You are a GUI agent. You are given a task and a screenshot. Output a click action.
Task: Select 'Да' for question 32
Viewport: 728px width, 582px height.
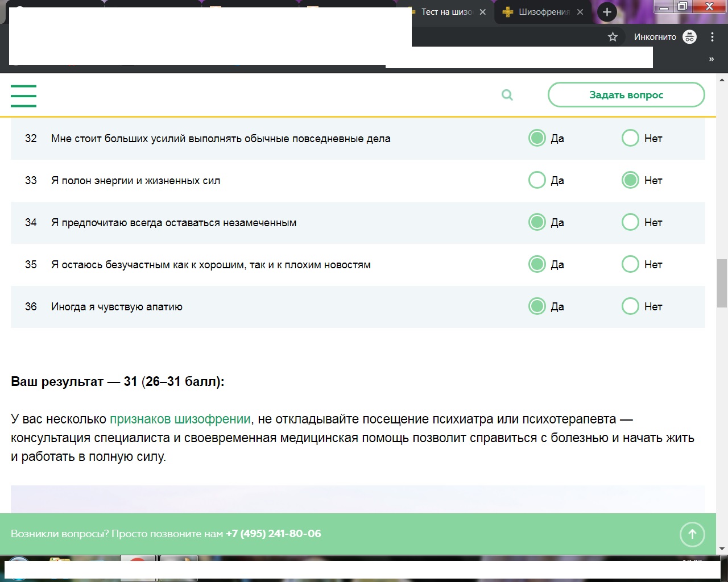click(x=537, y=138)
